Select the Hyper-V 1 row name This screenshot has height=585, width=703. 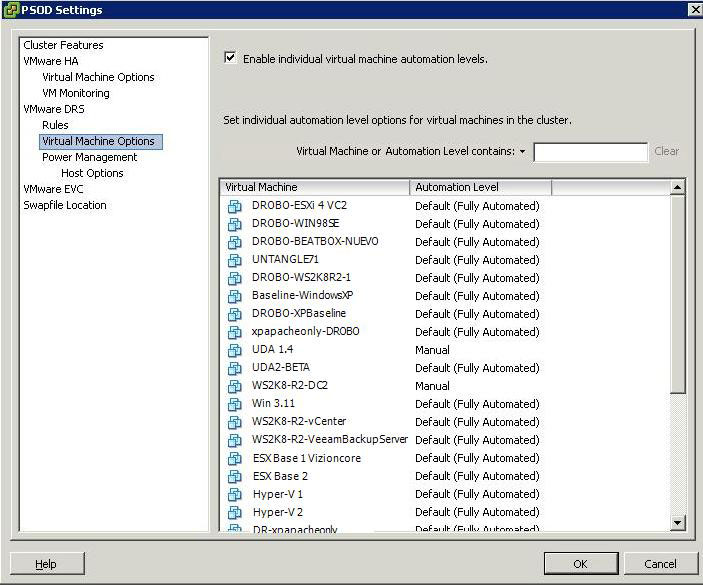pos(278,494)
